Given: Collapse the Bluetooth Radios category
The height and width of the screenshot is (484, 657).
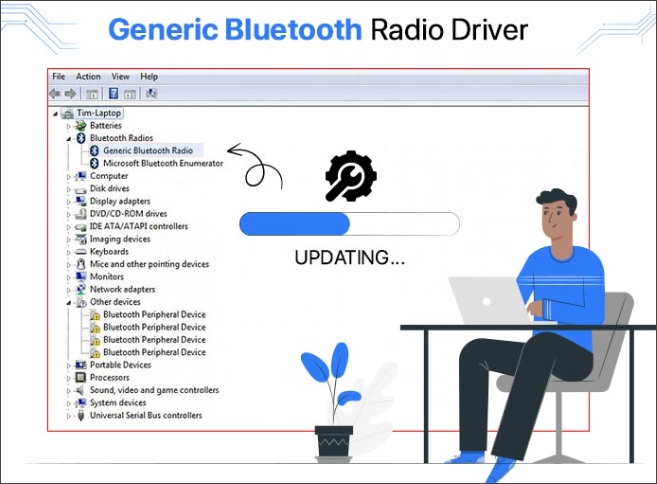Looking at the screenshot, I should pos(69,139).
